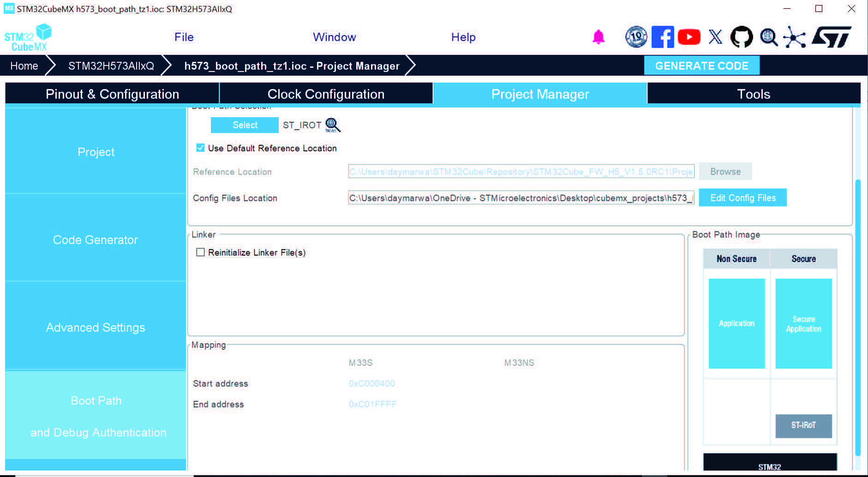Viewport: 868px width, 477px height.
Task: Click the M33S column label
Action: 360,363
